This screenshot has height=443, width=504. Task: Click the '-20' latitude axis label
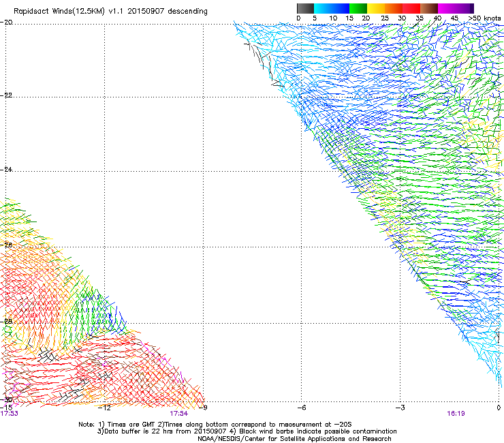coord(7,22)
